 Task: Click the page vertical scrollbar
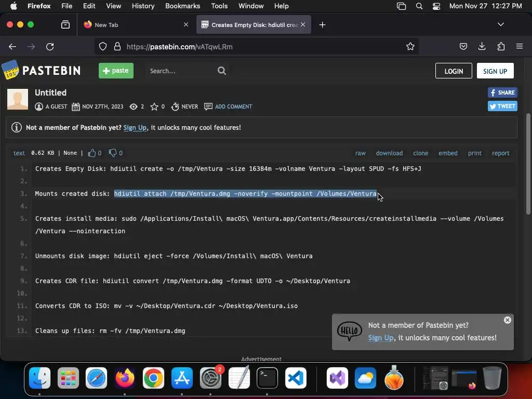pos(528,165)
